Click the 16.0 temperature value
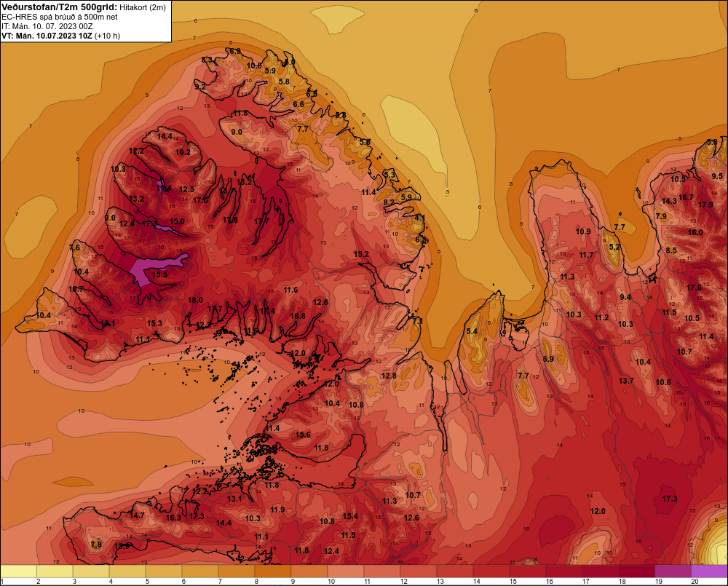 pos(695,232)
